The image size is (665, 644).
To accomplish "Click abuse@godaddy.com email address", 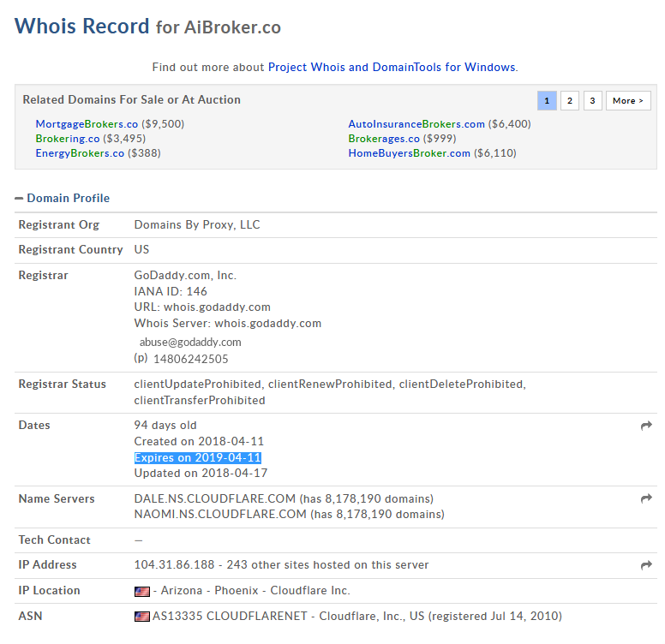I will point(190,342).
